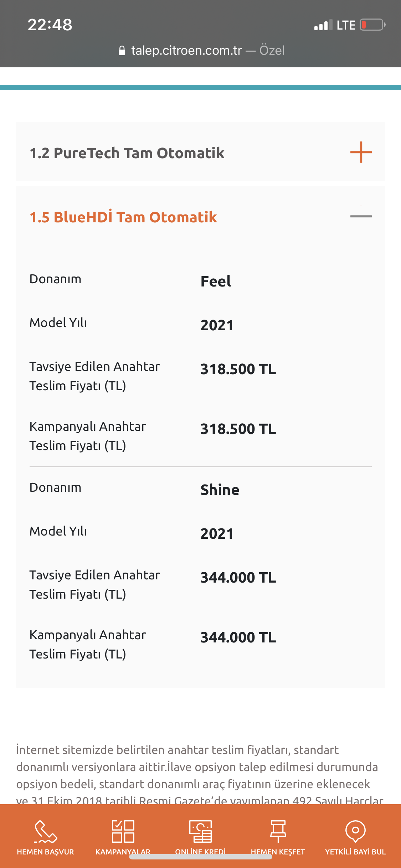401x868 pixels.
Task: Tap the 22:48 clock in status bar
Action: pos(50,25)
